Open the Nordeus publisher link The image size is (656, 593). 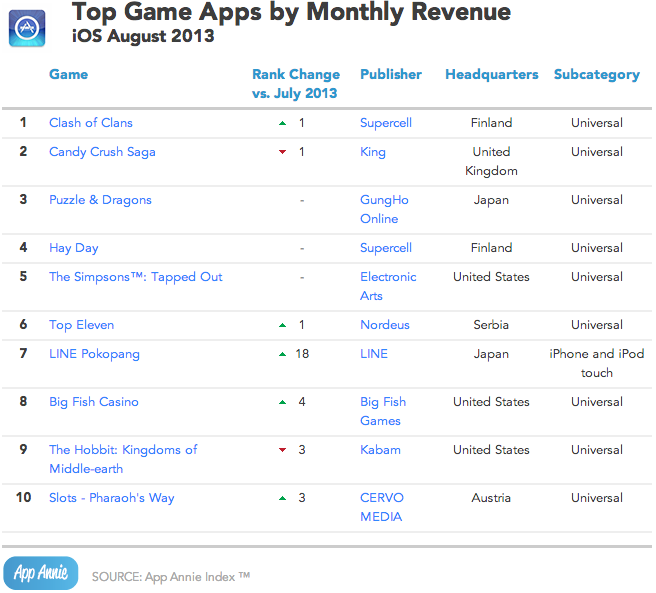coord(385,325)
